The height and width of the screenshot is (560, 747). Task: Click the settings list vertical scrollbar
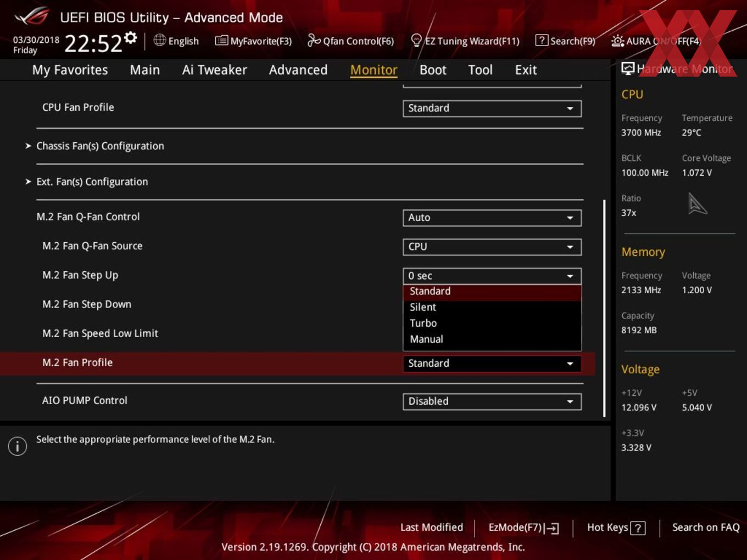point(604,308)
